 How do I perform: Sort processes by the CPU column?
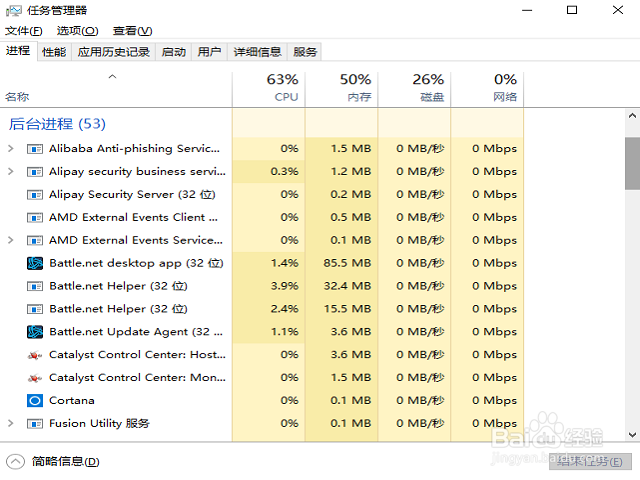click(x=282, y=88)
